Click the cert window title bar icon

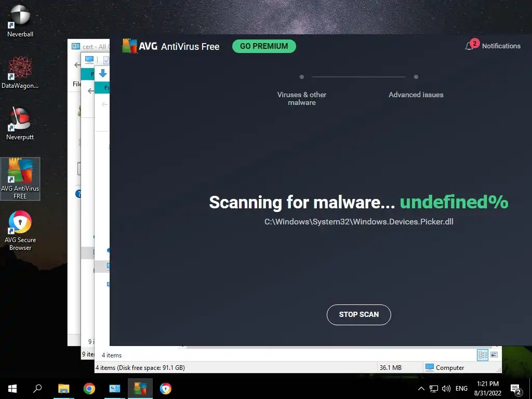pos(76,46)
